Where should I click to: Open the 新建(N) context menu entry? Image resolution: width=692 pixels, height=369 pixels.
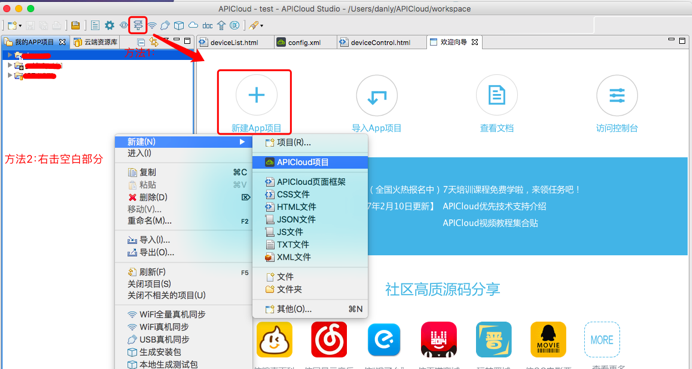pyautogui.click(x=184, y=142)
